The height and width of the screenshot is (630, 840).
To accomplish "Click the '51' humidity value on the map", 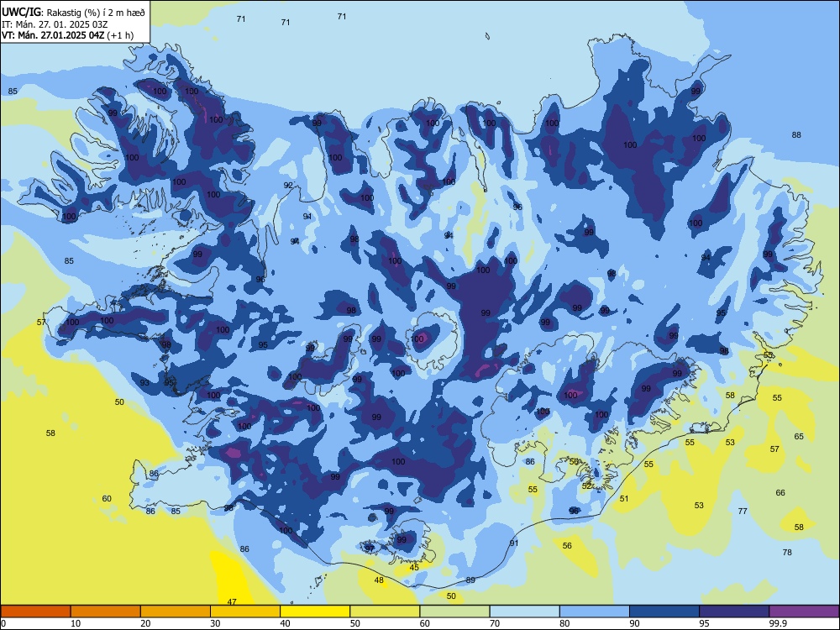I will tap(624, 498).
